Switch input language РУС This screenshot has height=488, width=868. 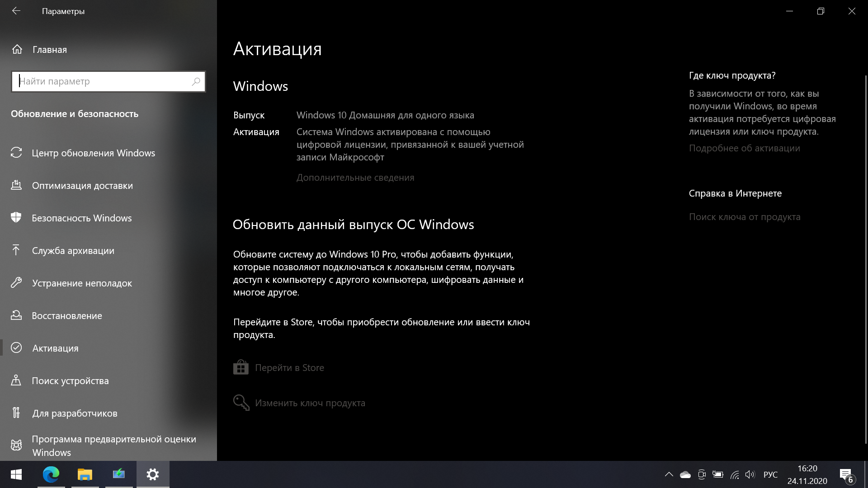pos(770,474)
